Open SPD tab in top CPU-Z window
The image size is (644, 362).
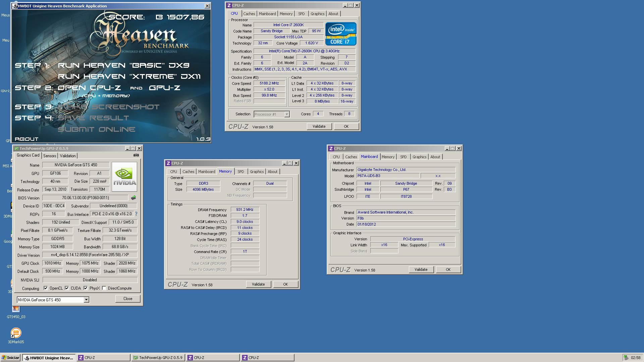302,14
